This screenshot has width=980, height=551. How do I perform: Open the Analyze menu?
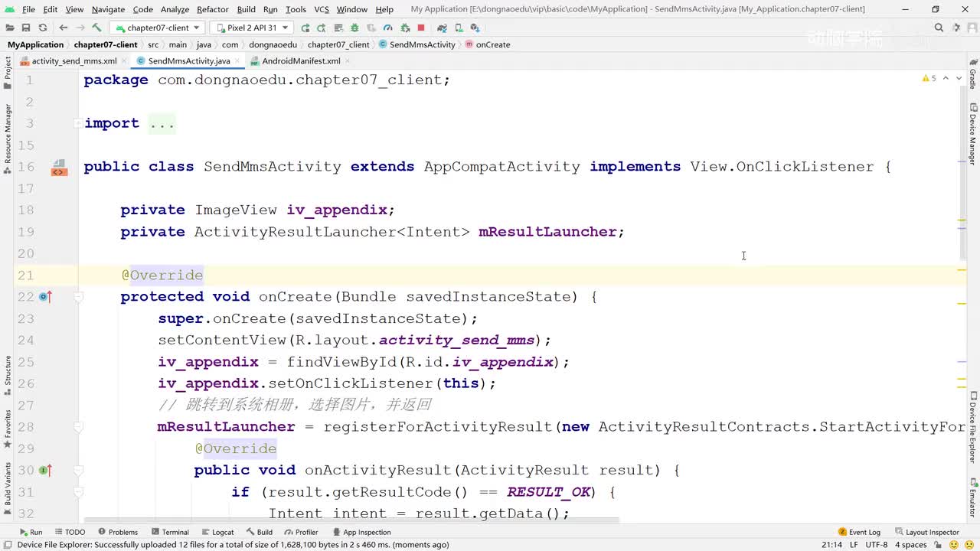tap(175, 9)
